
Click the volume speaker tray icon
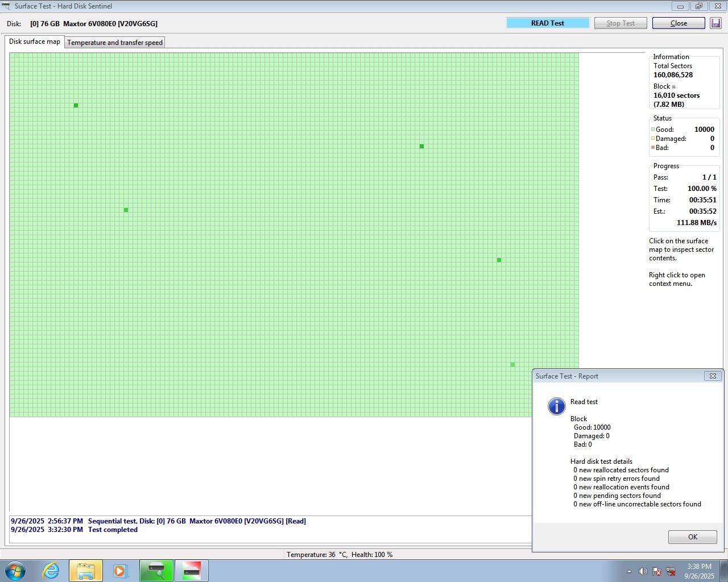(643, 571)
